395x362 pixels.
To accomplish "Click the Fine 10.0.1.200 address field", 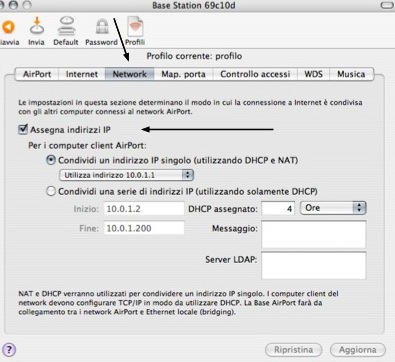I will pyautogui.click(x=144, y=228).
